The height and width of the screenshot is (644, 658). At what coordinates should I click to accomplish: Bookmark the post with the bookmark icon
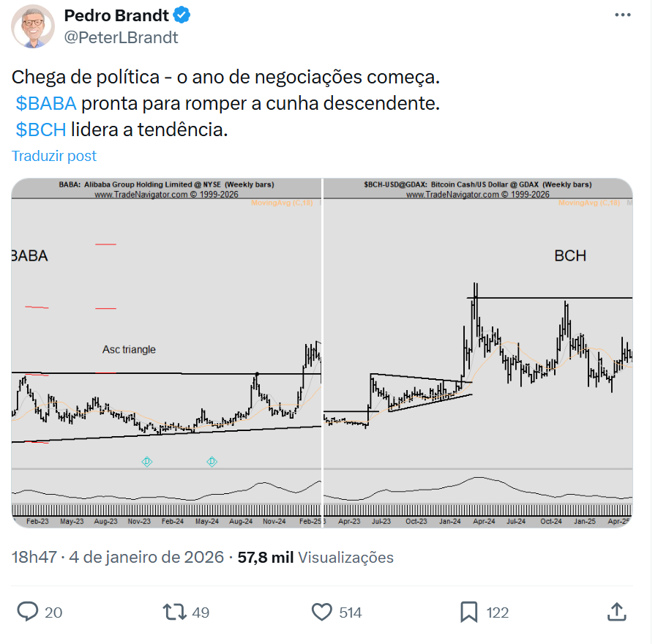[469, 612]
